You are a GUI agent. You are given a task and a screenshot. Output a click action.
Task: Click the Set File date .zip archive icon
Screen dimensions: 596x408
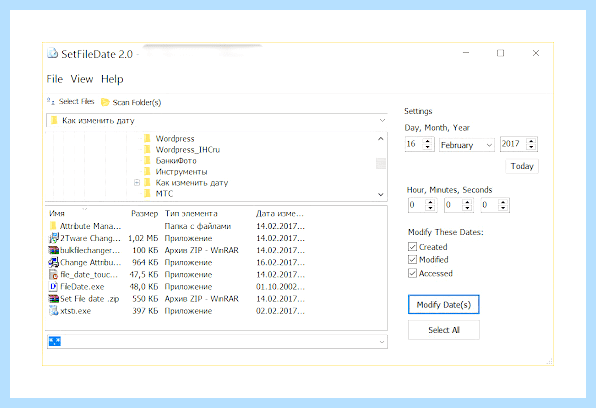tap(54, 298)
